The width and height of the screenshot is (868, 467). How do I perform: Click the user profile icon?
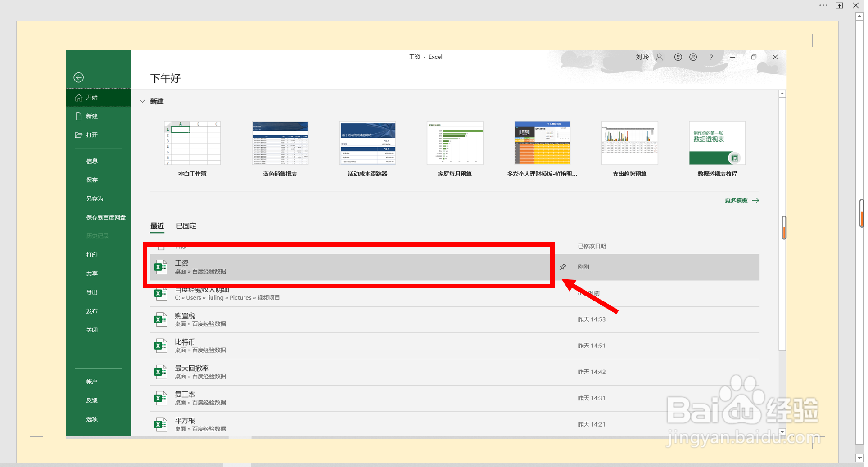click(660, 57)
